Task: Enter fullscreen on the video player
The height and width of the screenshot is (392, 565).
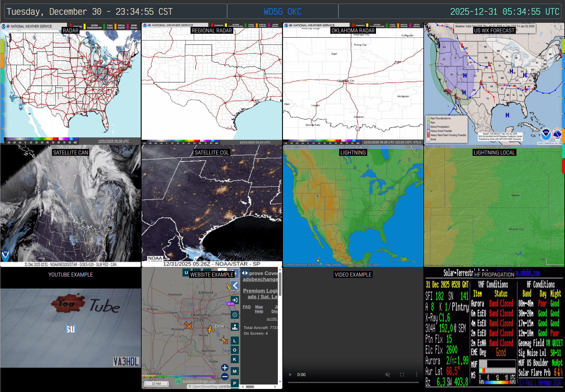Action: pos(402,375)
